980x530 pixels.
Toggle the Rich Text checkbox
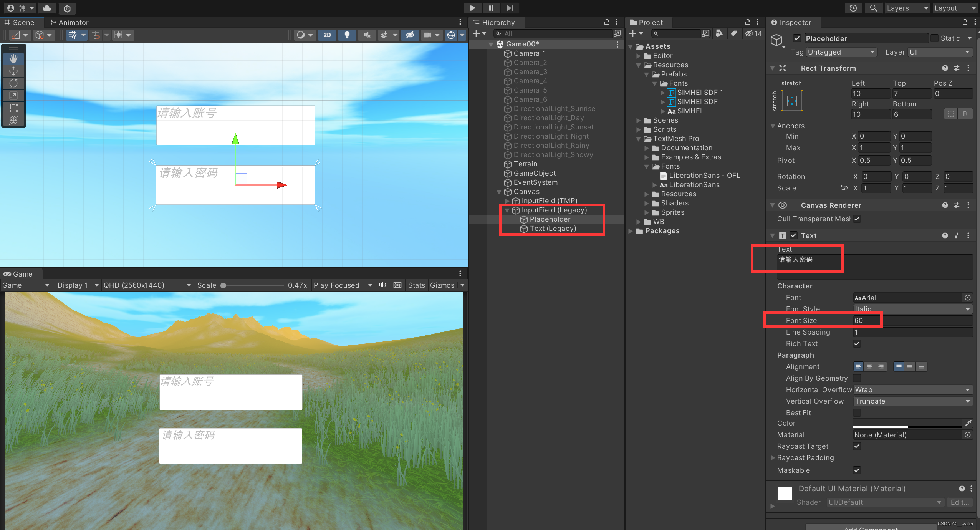pyautogui.click(x=857, y=343)
